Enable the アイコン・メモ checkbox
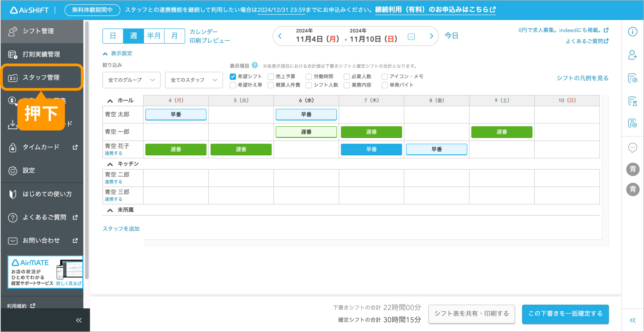Viewport: 644px width, 332px height. (385, 76)
